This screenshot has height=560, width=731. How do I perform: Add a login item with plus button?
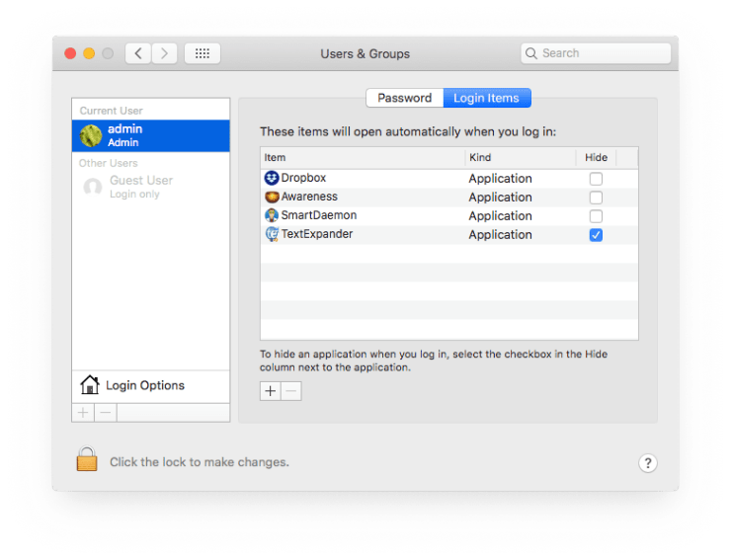pos(271,391)
